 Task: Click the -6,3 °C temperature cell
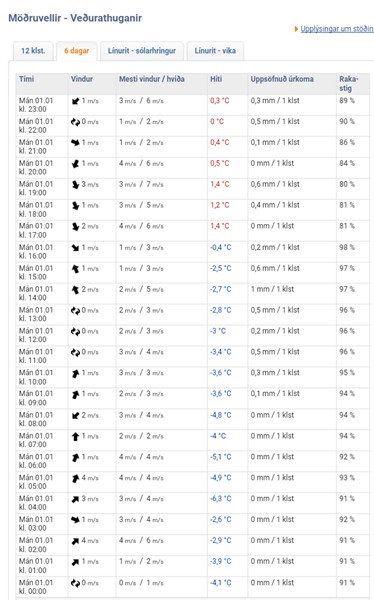coord(220,499)
